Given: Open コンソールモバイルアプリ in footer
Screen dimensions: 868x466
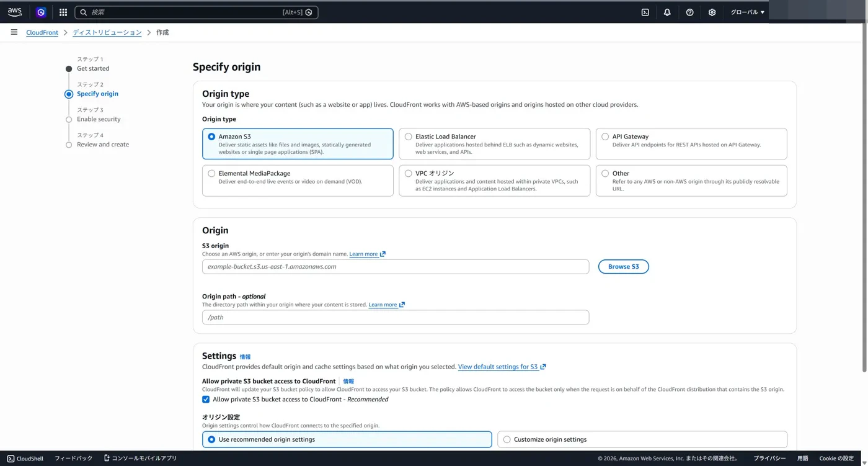Looking at the screenshot, I should point(140,459).
